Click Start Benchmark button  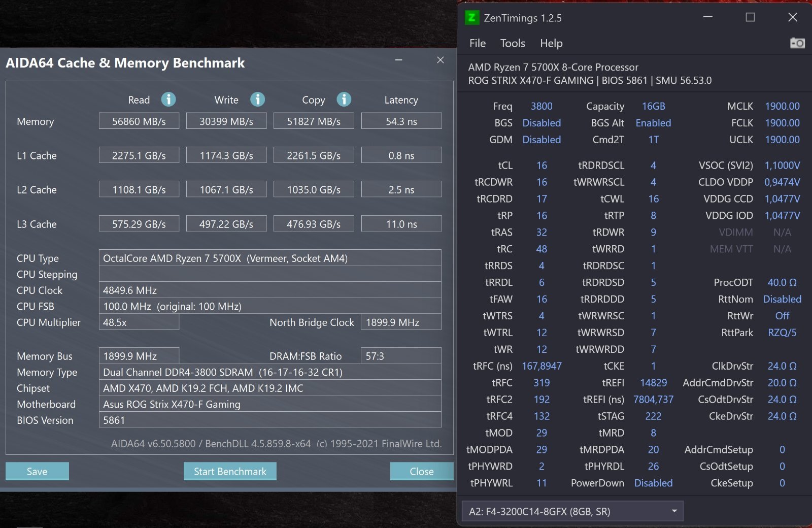point(230,471)
